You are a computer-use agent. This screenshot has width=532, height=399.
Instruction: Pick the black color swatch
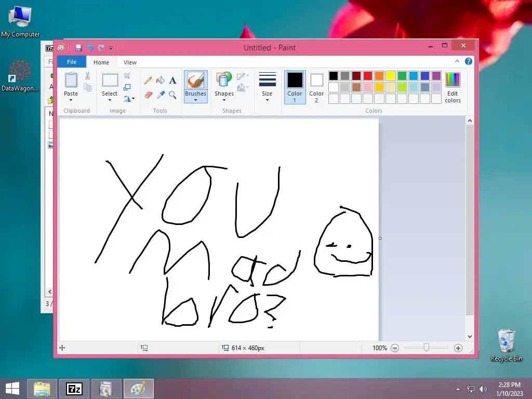(334, 76)
